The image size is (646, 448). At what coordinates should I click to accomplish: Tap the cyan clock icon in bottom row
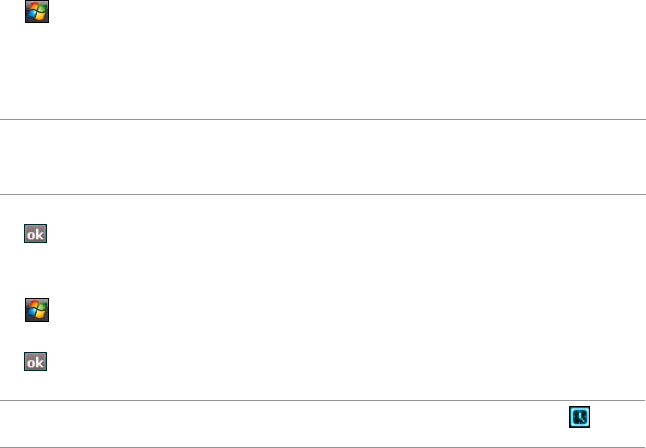579,417
